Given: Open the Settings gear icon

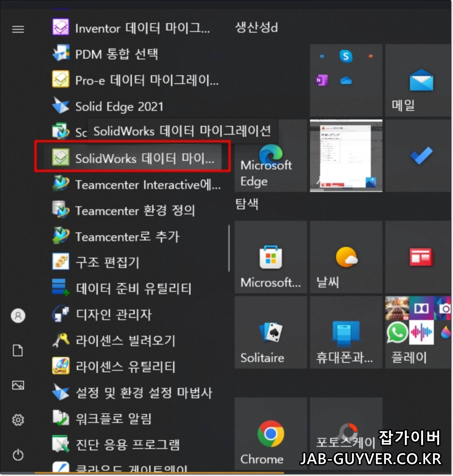Looking at the screenshot, I should click(x=18, y=420).
